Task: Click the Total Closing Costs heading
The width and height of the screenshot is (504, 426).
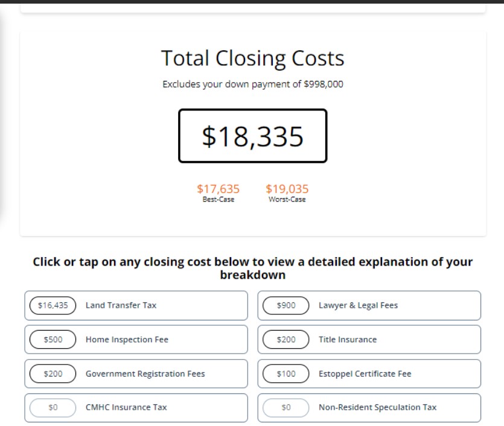Action: [252, 59]
